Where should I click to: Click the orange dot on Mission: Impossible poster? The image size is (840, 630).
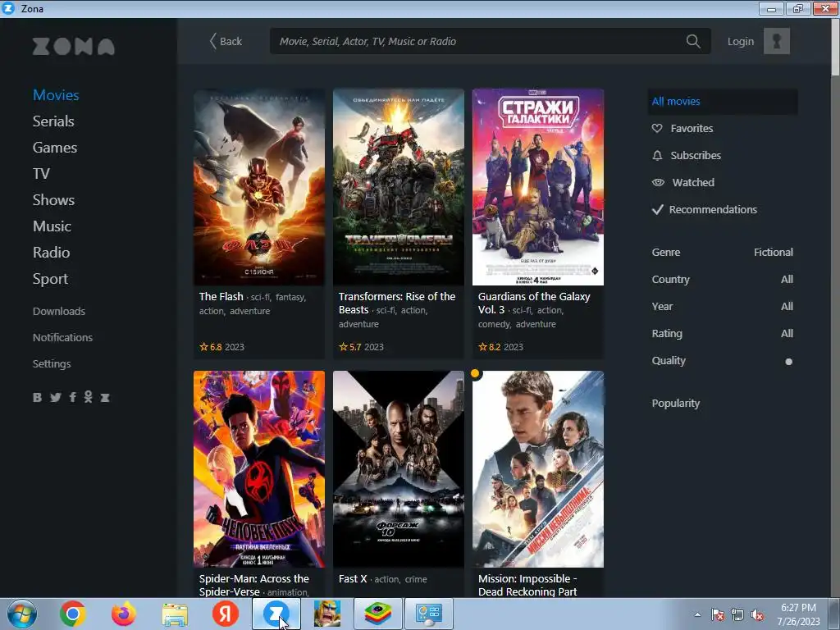pyautogui.click(x=475, y=373)
